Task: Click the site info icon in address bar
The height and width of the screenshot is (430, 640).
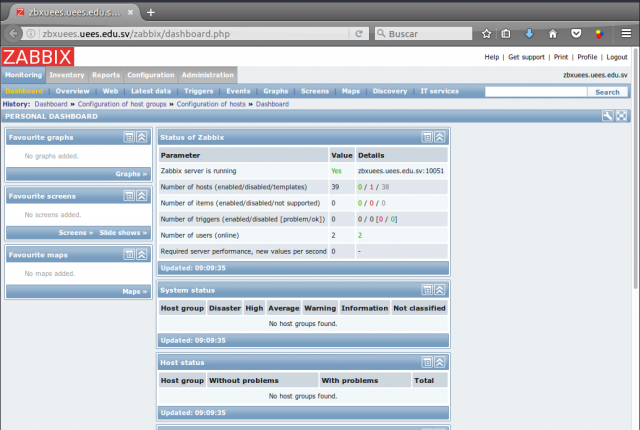Action: (31, 33)
